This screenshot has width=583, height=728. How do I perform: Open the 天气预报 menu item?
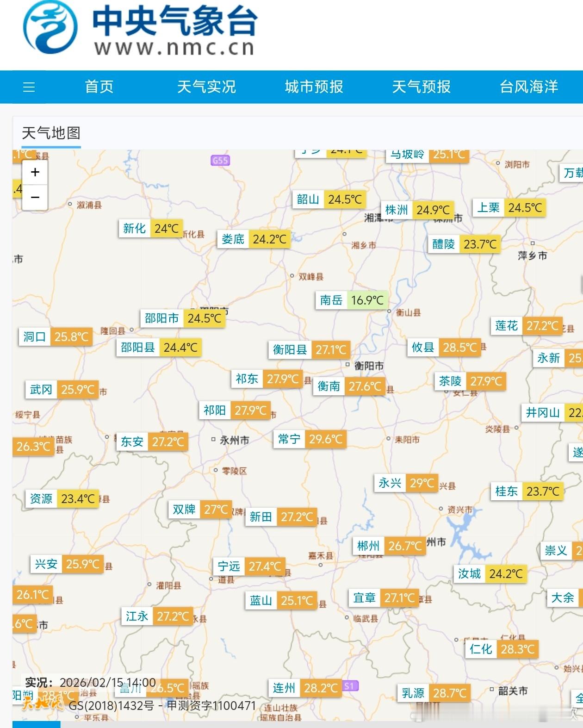(x=421, y=87)
